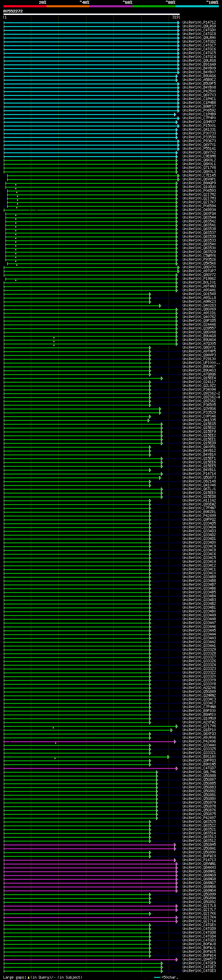Click the UniRef100_P29130 label
This screenshot has height=980, width=222.
[x=199, y=359]
